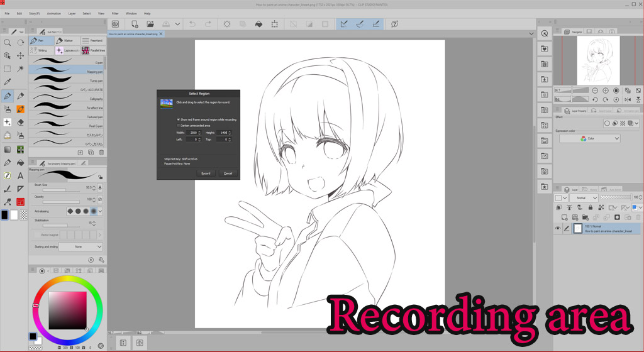
Task: Uncheck Show red frame around region
Action: [x=179, y=119]
